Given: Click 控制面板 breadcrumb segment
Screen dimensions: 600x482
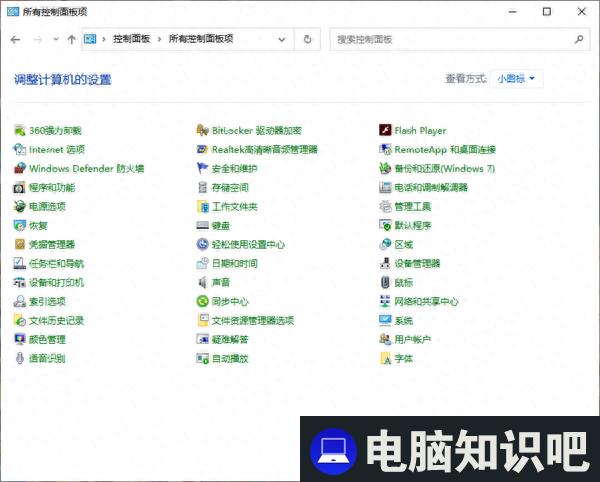Looking at the screenshot, I should [131, 39].
